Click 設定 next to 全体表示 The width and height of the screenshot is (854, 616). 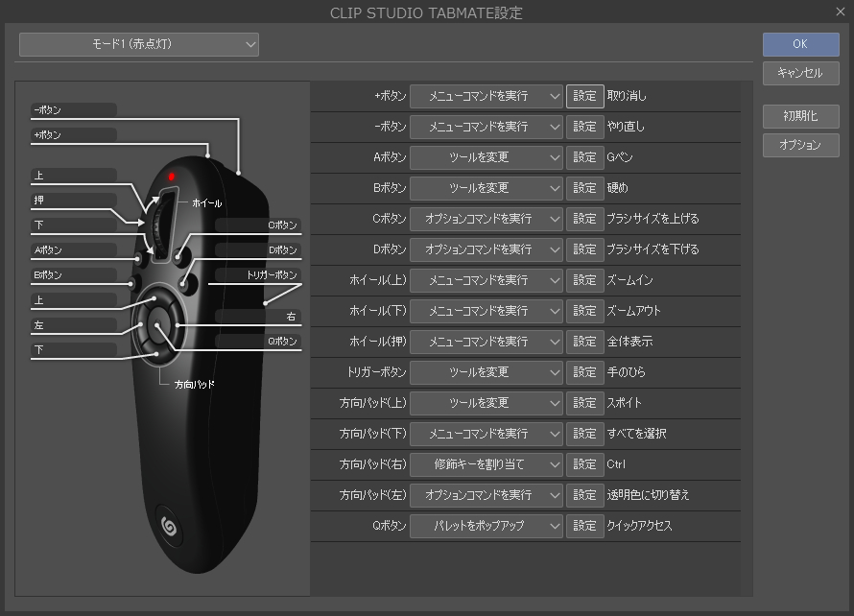pyautogui.click(x=585, y=342)
